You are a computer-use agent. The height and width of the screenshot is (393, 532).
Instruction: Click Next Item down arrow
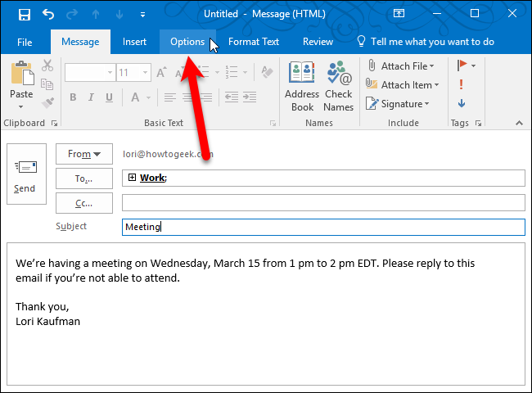point(119,14)
